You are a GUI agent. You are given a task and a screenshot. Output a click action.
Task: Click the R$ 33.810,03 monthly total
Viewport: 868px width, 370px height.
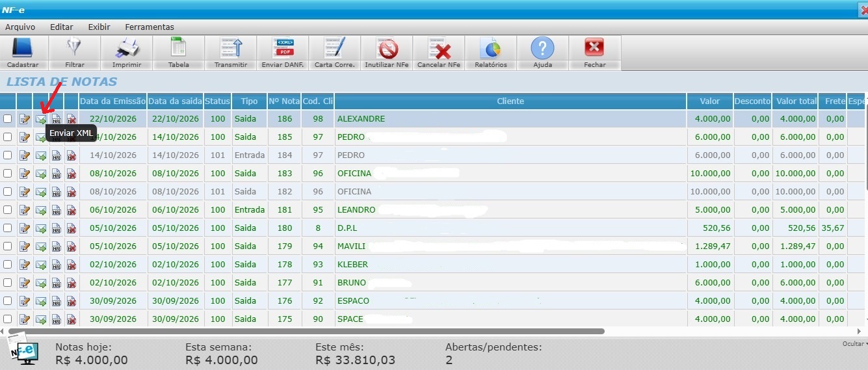click(x=355, y=360)
